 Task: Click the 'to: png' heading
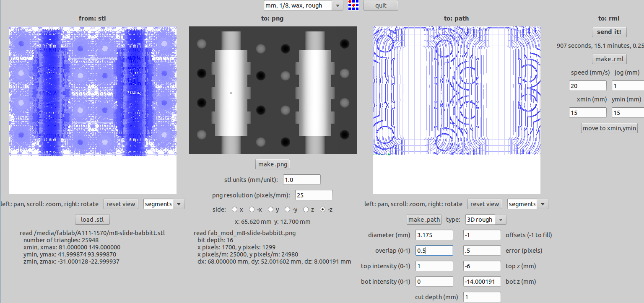pos(273,18)
